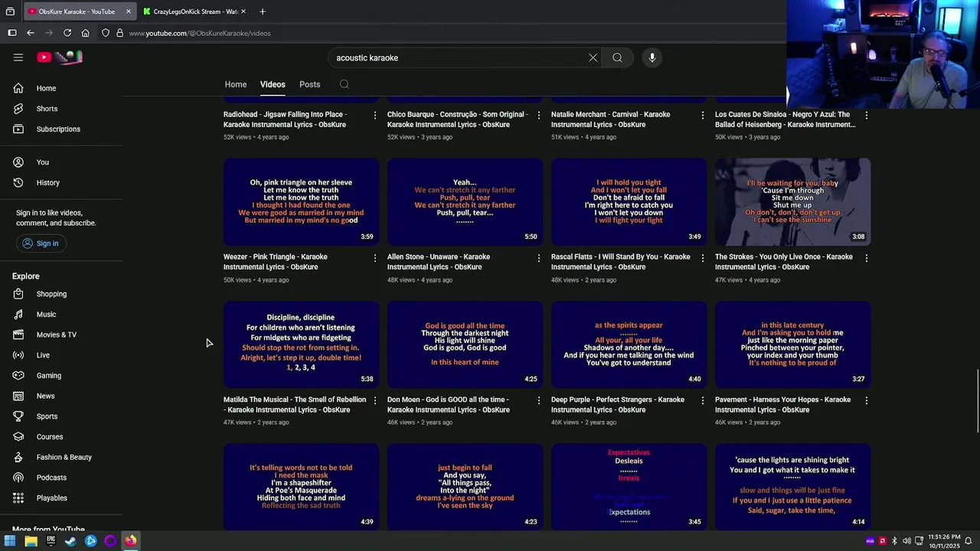Open options menu for Rascal Flatts video
This screenshot has height=551, width=980.
pos(702,259)
